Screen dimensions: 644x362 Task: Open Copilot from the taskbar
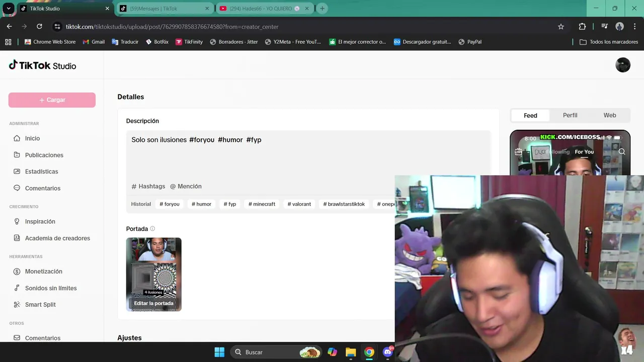click(x=332, y=352)
